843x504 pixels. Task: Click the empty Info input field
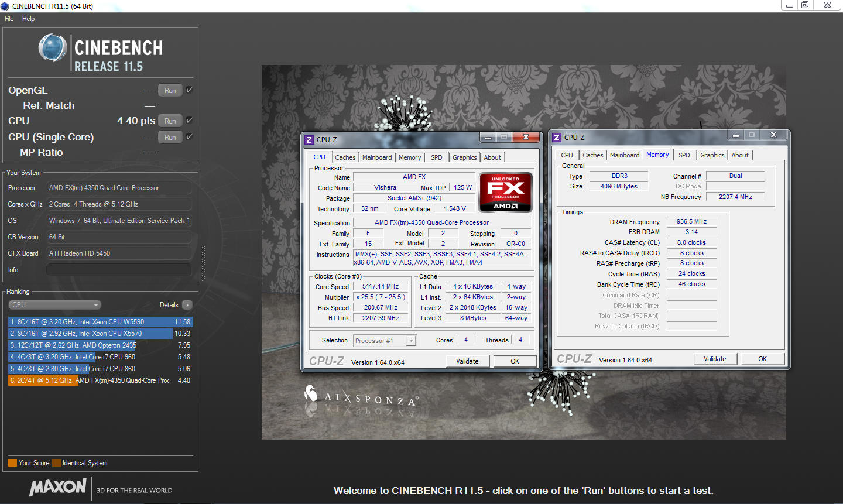point(119,270)
